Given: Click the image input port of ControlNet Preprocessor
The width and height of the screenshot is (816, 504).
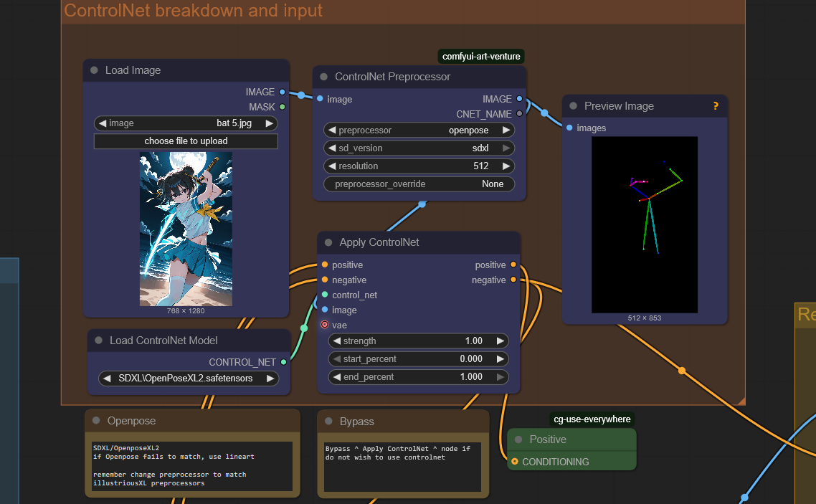Looking at the screenshot, I should click(320, 99).
